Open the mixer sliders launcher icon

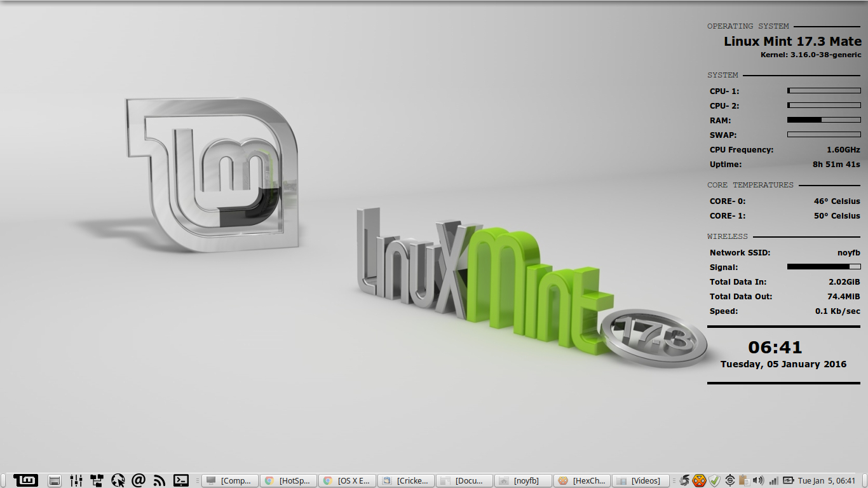click(76, 481)
